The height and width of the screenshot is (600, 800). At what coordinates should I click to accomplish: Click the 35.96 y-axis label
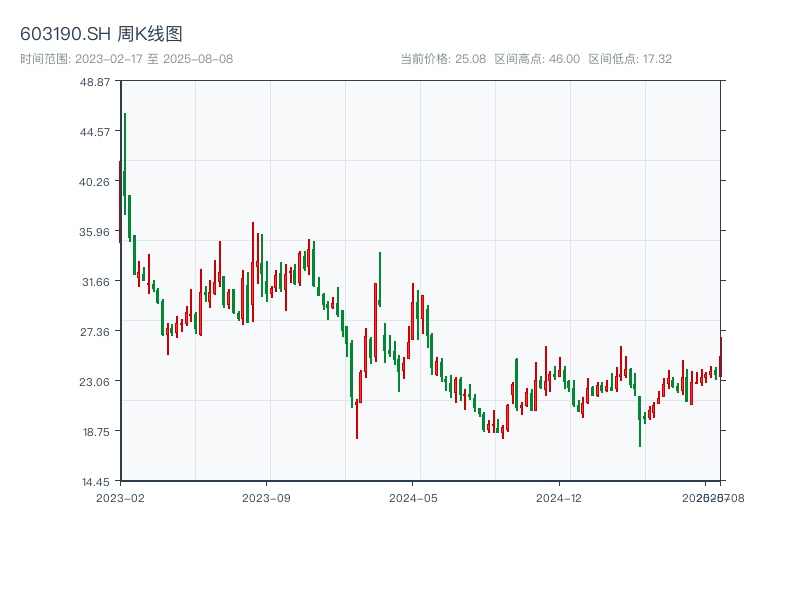pos(95,231)
